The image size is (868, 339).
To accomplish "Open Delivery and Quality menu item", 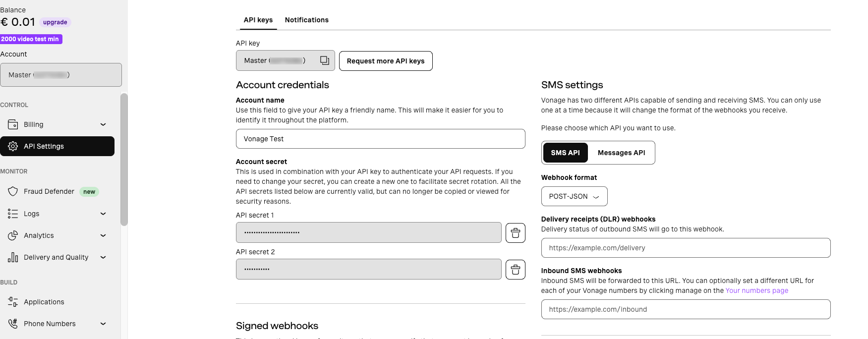I will point(57,257).
